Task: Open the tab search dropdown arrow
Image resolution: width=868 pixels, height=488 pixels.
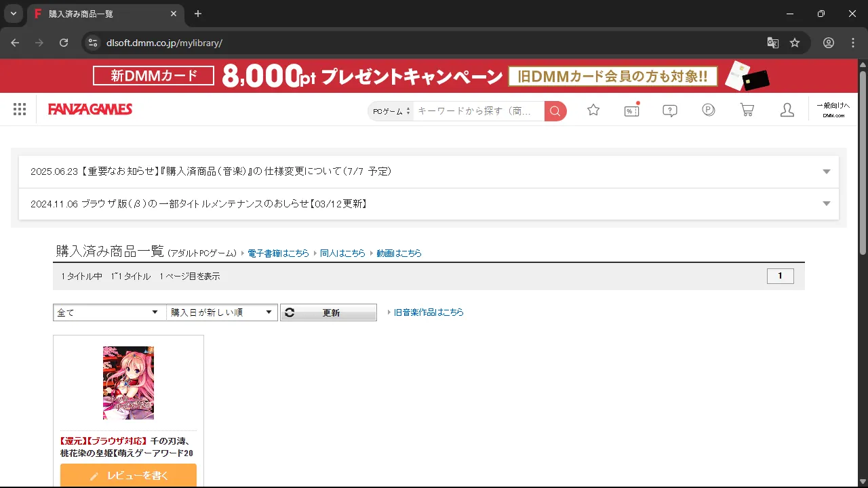Action: [13, 14]
